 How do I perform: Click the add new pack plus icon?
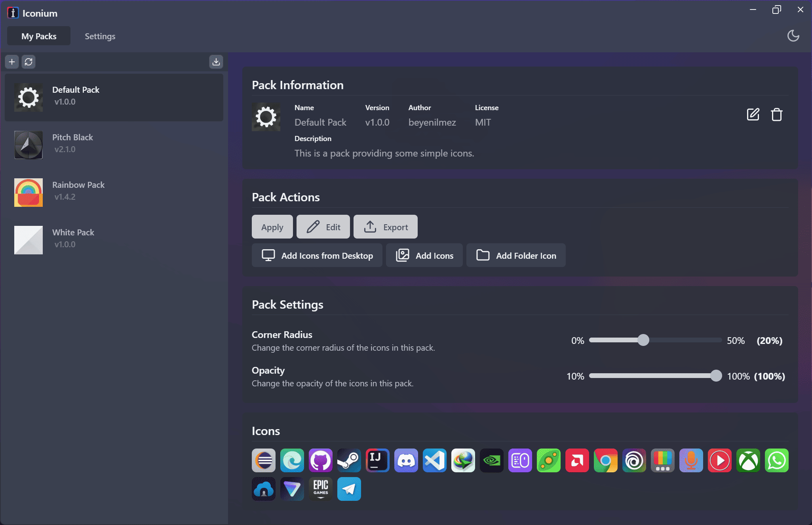tap(12, 62)
